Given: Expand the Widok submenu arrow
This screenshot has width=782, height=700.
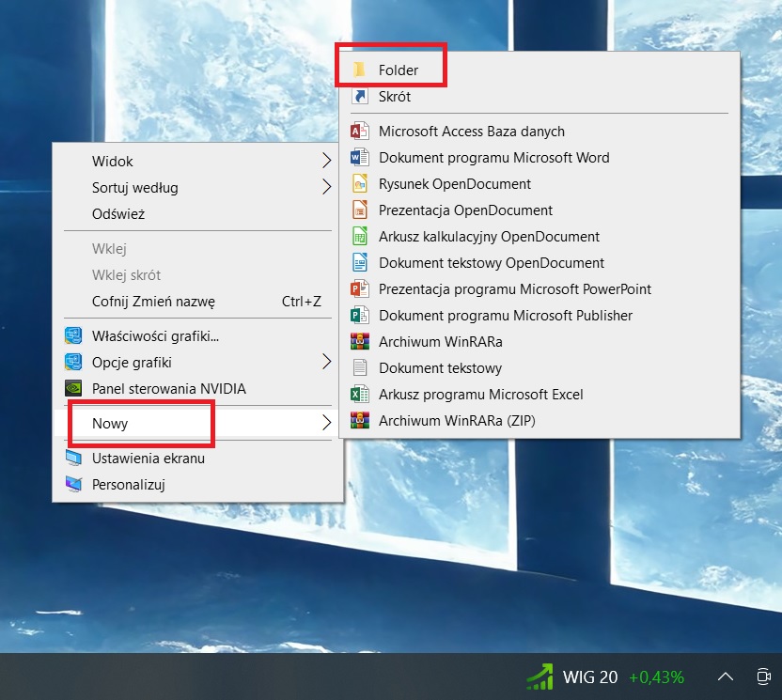Looking at the screenshot, I should click(x=327, y=161).
